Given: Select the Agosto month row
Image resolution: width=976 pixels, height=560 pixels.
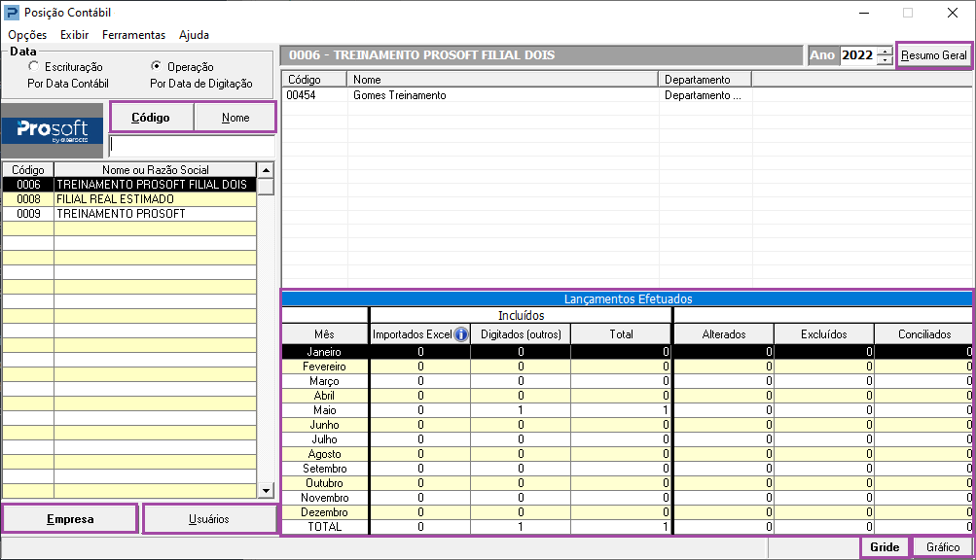Looking at the screenshot, I should (627, 454).
